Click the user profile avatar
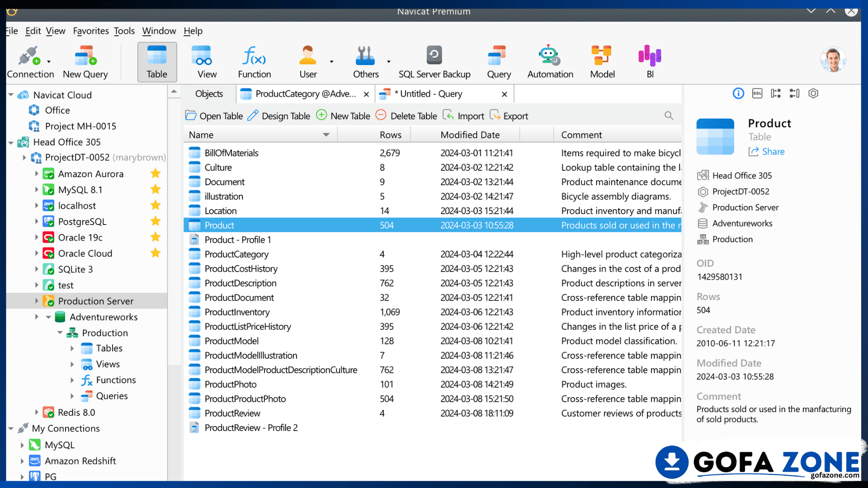 point(833,60)
